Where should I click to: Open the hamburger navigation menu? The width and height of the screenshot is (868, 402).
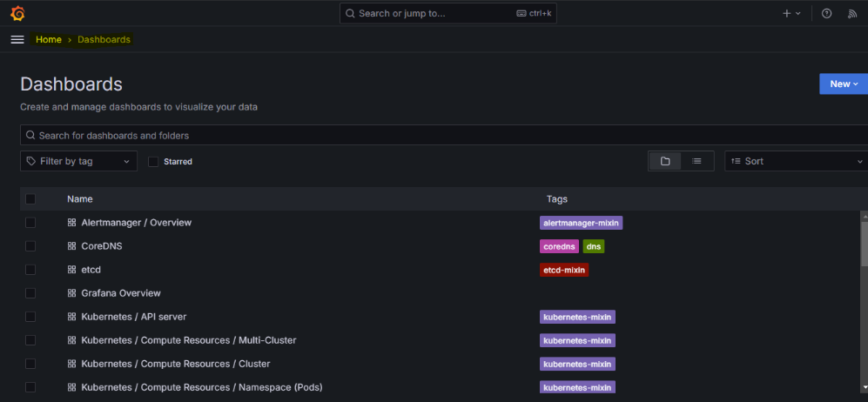pos(17,40)
